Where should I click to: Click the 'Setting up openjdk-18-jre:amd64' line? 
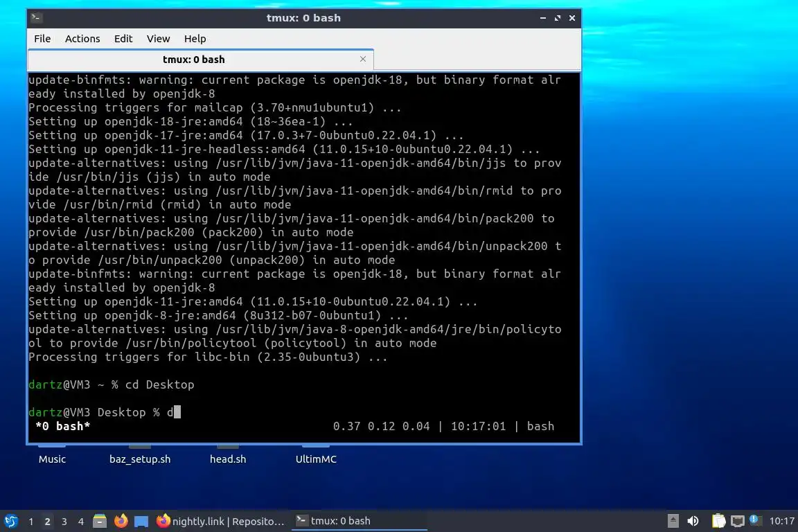[x=190, y=121]
